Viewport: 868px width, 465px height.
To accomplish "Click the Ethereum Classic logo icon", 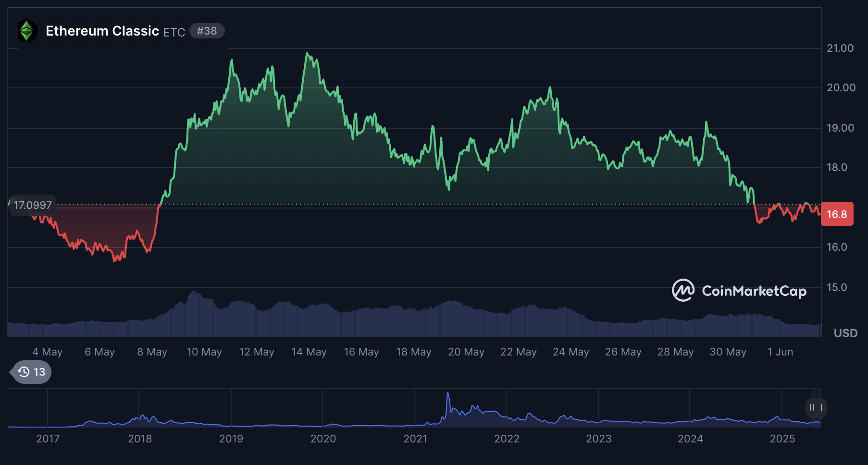I will (x=27, y=31).
